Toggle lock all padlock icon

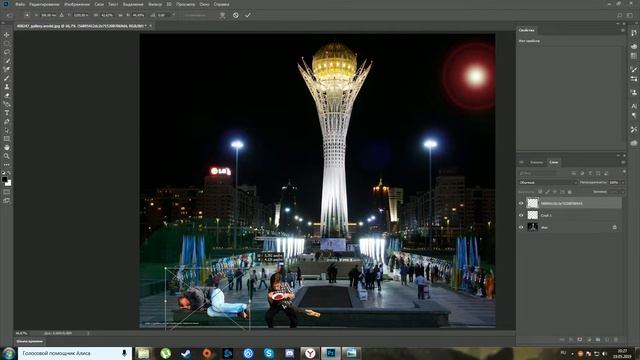(x=570, y=191)
